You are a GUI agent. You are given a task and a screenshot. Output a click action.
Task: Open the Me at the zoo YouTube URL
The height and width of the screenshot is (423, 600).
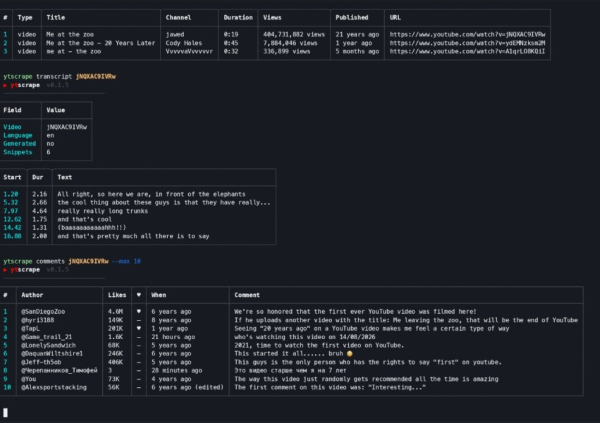467,34
